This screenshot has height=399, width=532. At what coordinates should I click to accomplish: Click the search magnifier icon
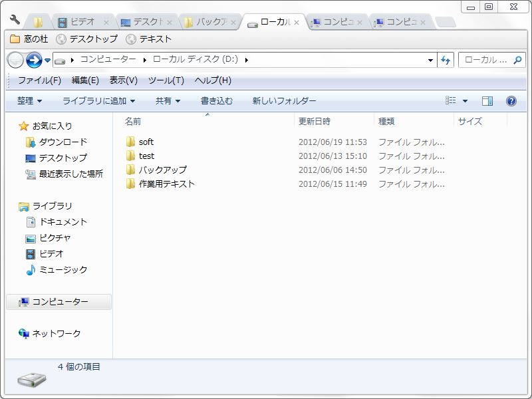[x=517, y=61]
